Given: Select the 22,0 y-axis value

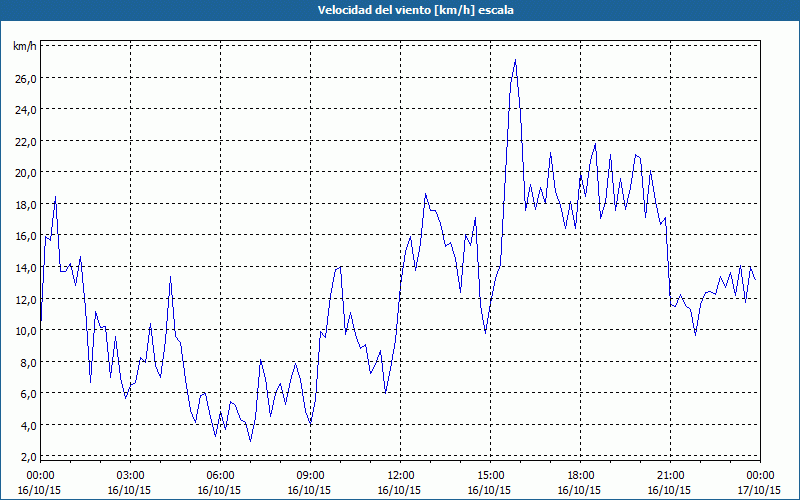Looking at the screenshot, I should click(x=26, y=141).
